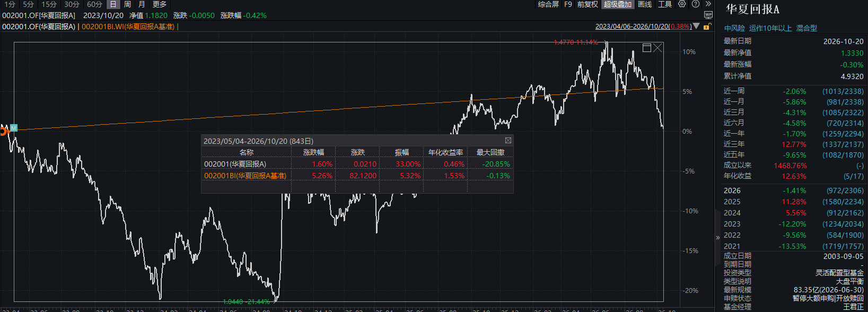Close the interval statistics popup
The width and height of the screenshot is (868, 312).
pyautogui.click(x=508, y=141)
